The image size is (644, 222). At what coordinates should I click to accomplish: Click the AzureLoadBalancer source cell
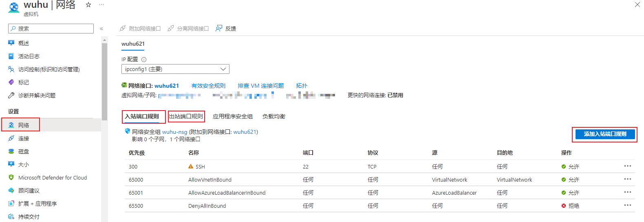point(454,193)
